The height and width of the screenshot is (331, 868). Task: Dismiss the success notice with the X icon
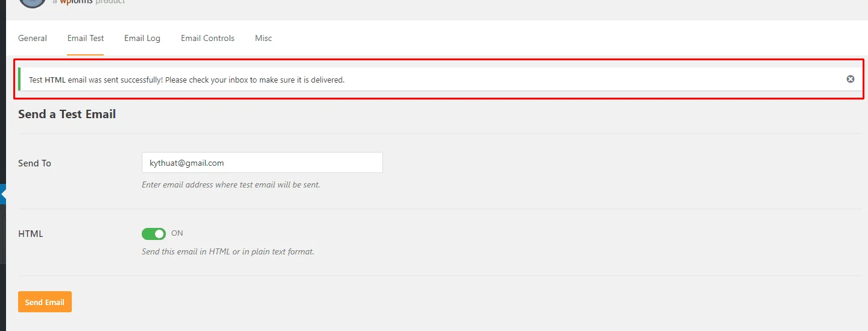coord(850,79)
